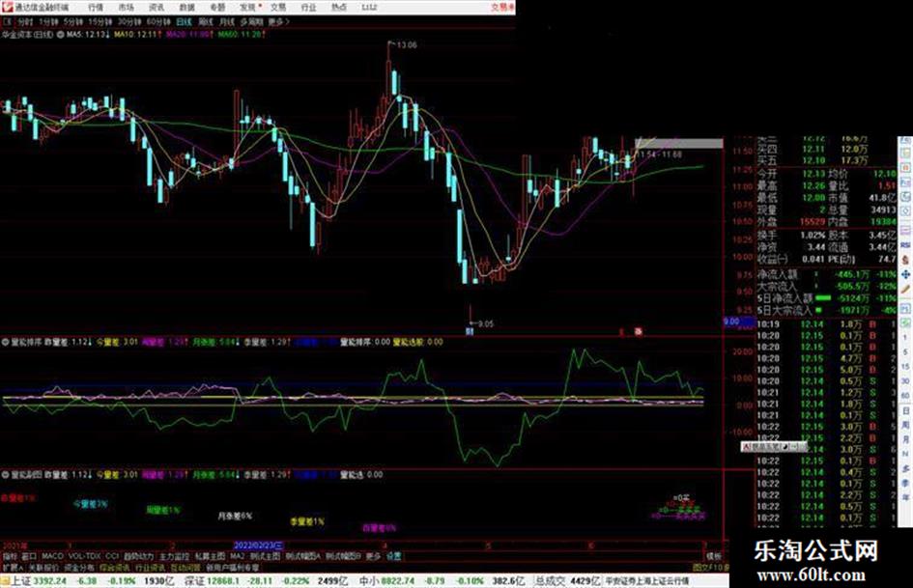Viewport: 913px width, 588px height.
Task: Expand 更多> period options in top bar
Action: pyautogui.click(x=278, y=21)
